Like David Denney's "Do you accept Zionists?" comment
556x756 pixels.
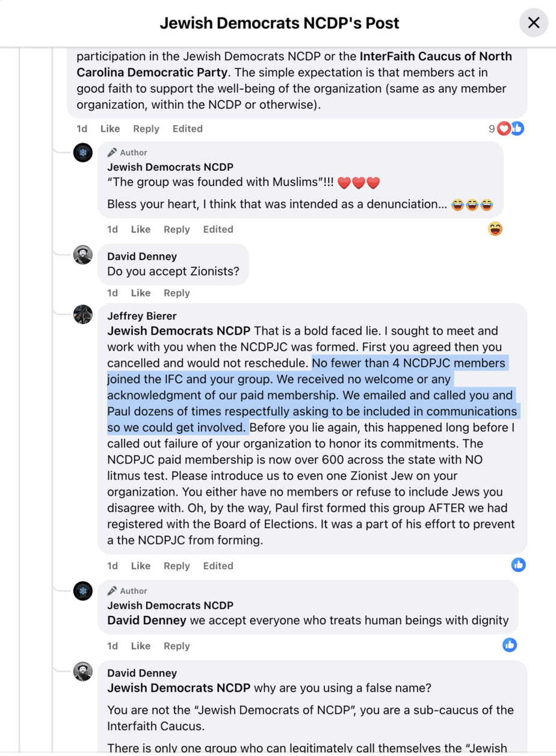pos(141,293)
